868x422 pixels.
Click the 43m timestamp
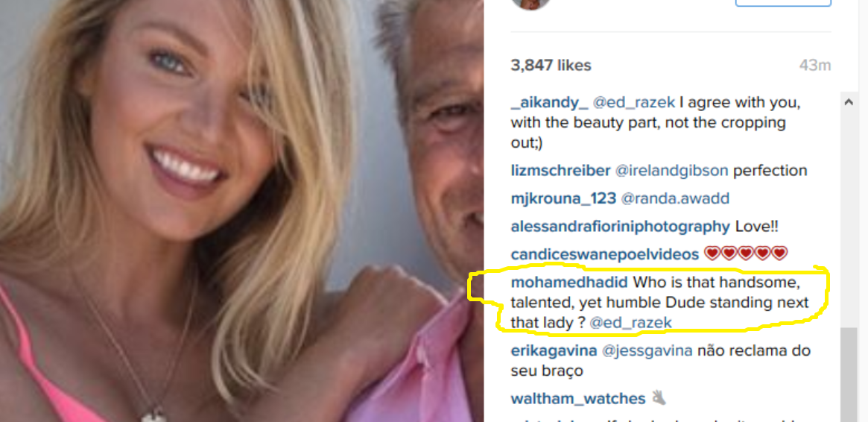pyautogui.click(x=815, y=66)
